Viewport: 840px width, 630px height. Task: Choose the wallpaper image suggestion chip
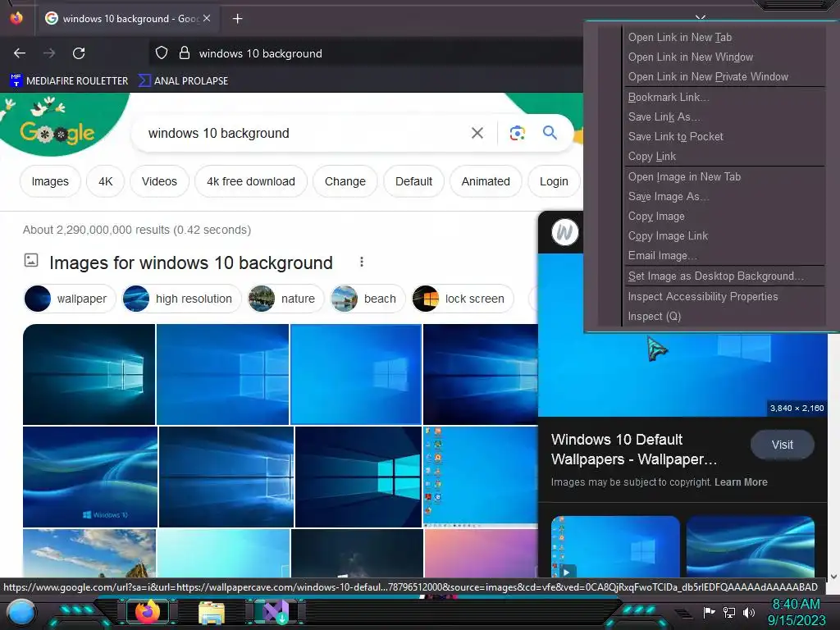70,299
